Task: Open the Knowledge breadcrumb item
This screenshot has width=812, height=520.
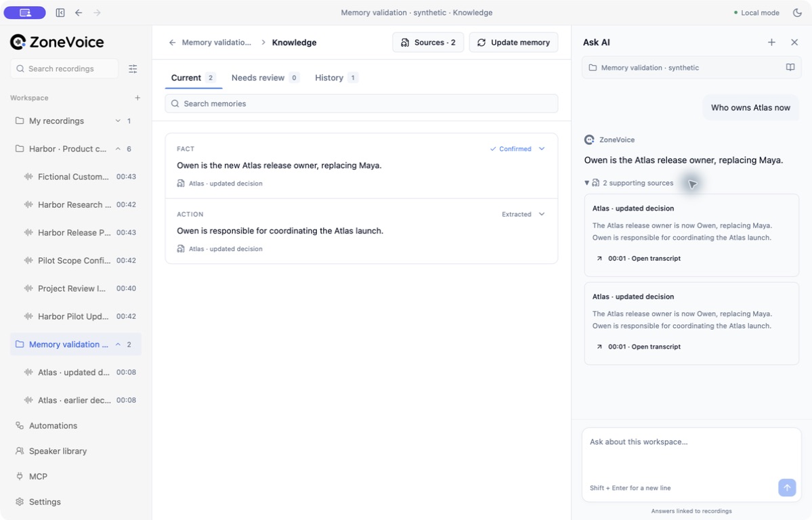Action: tap(294, 43)
